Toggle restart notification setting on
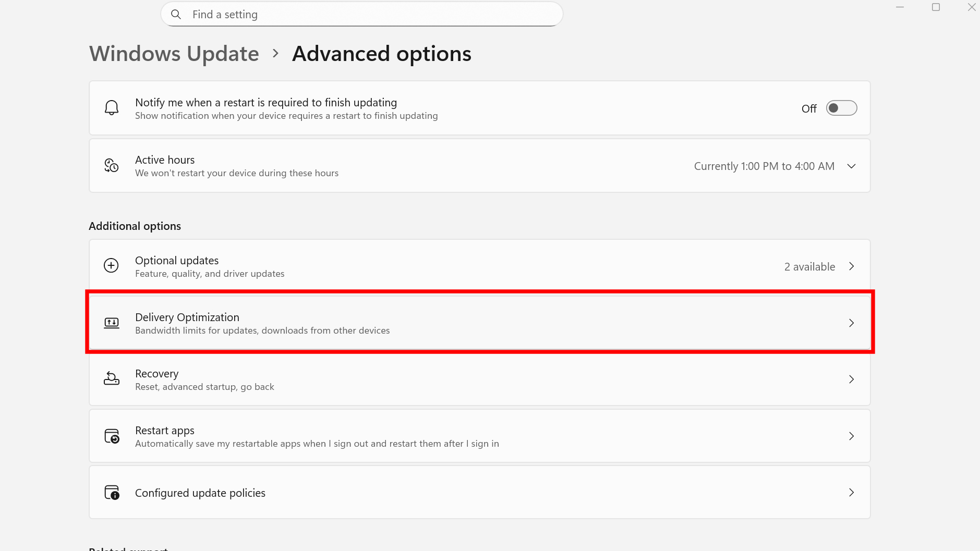980x551 pixels. tap(841, 108)
